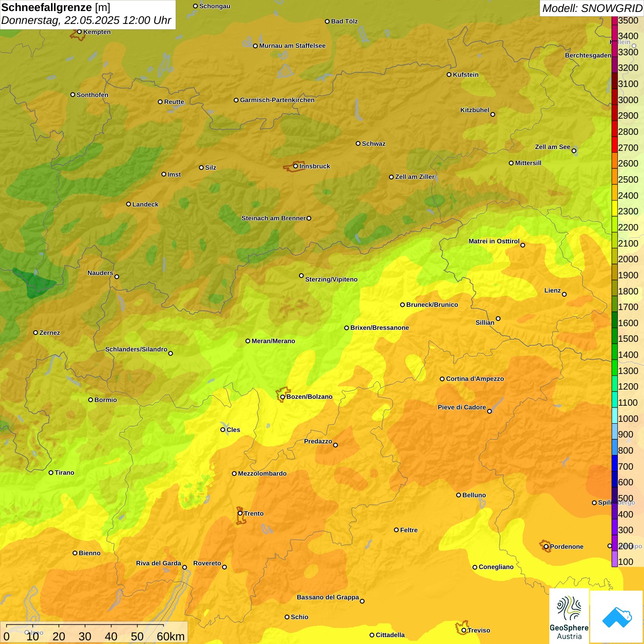Click the 60km scale bar label
The image size is (644, 644).
click(x=171, y=636)
